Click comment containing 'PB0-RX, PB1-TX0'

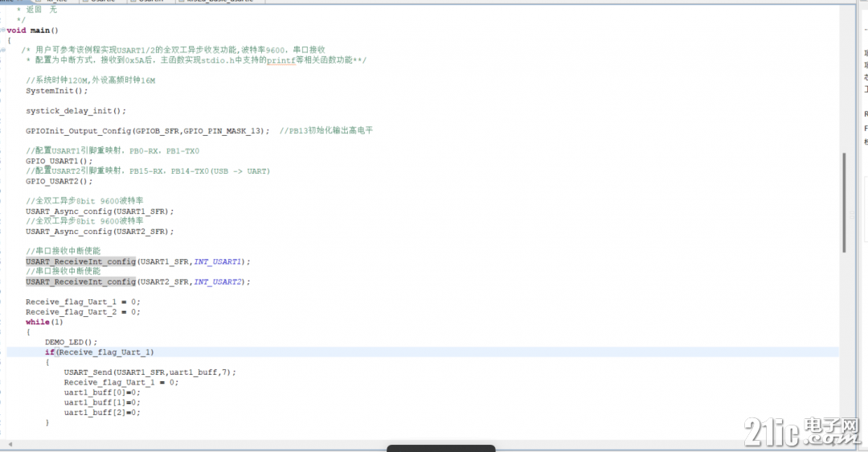click(x=113, y=150)
